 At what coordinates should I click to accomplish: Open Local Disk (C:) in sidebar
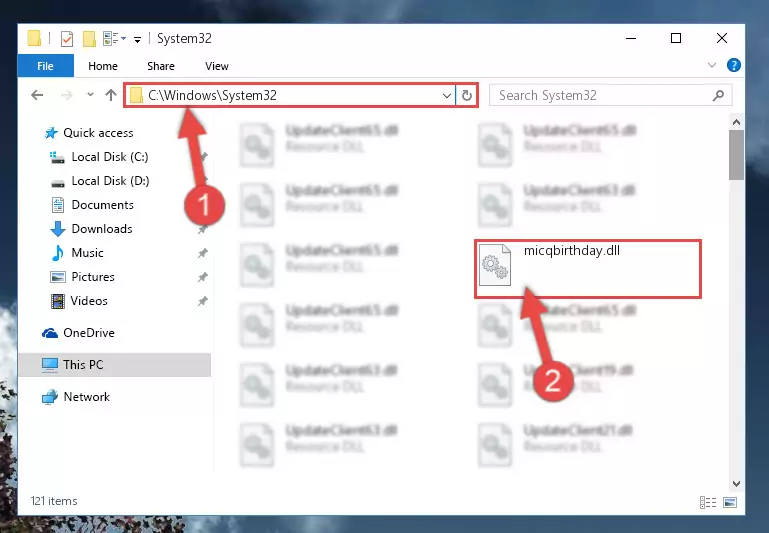click(x=110, y=157)
